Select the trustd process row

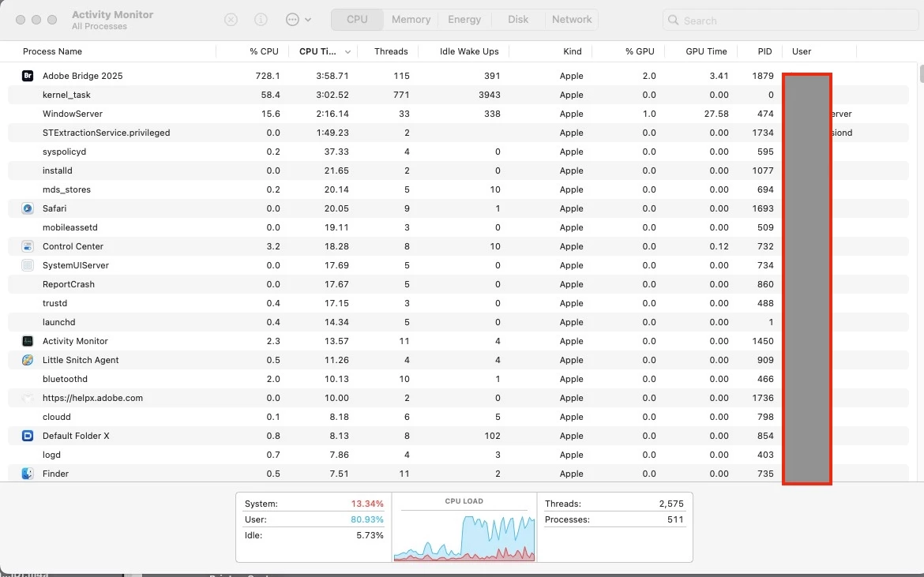458,303
